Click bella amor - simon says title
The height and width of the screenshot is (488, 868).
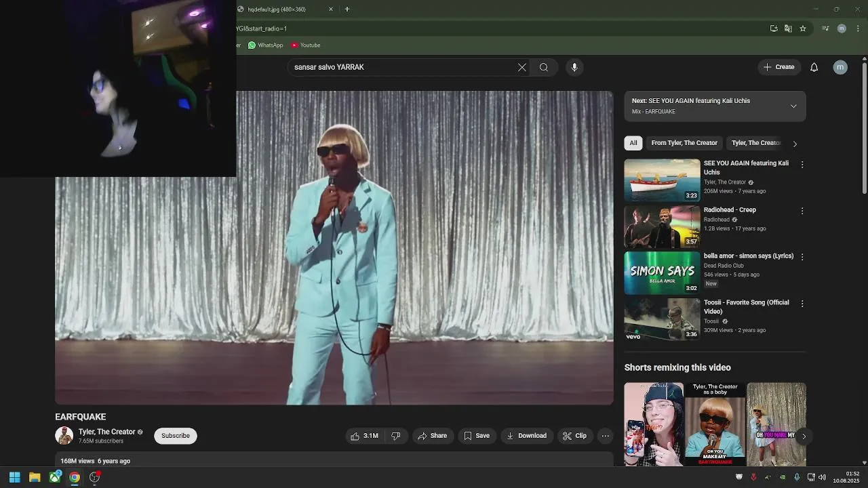749,256
